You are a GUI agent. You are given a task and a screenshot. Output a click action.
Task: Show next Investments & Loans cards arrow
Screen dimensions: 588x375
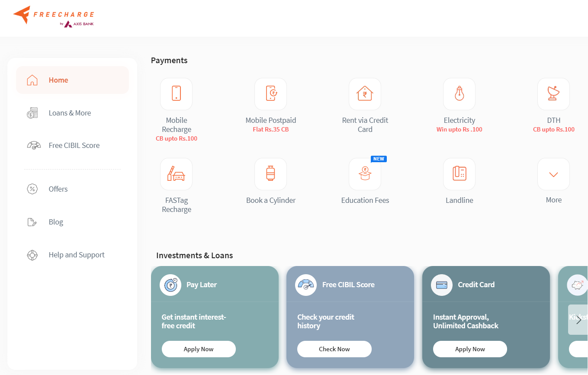click(x=578, y=320)
